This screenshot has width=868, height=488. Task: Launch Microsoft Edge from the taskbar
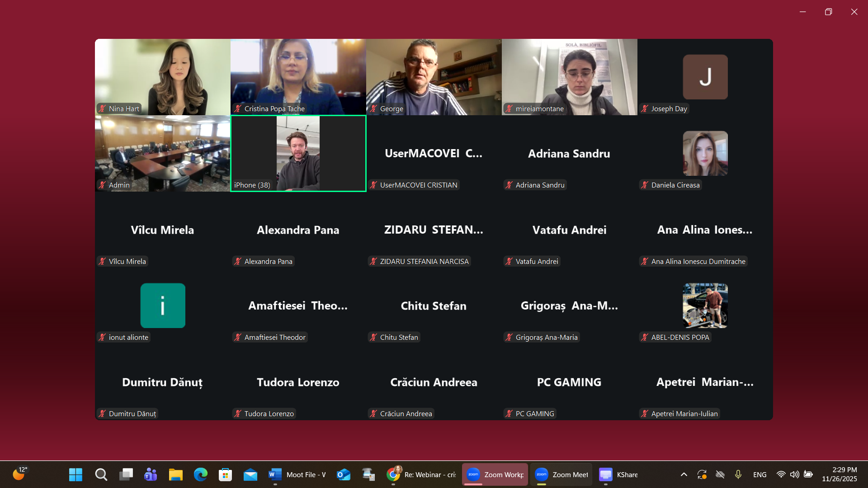200,474
